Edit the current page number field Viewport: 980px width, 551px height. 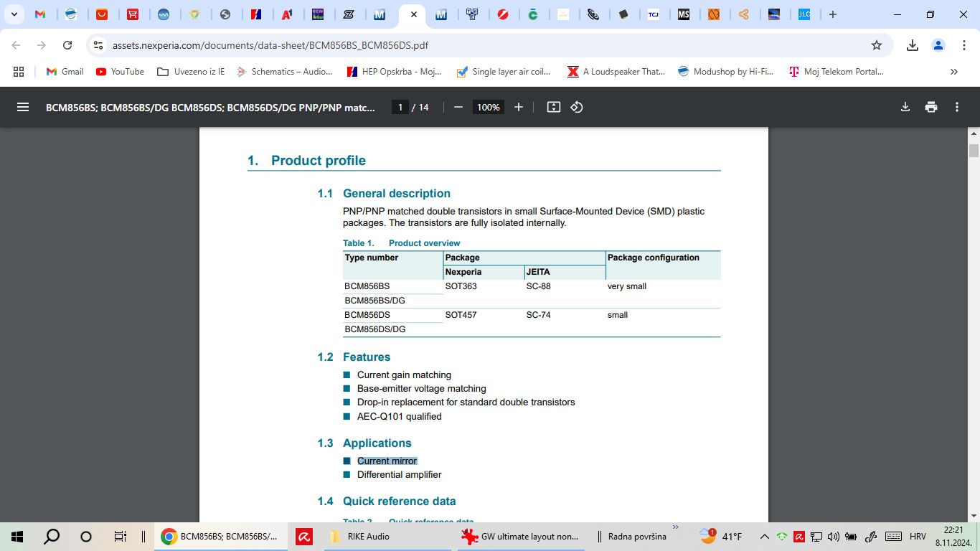(x=400, y=107)
